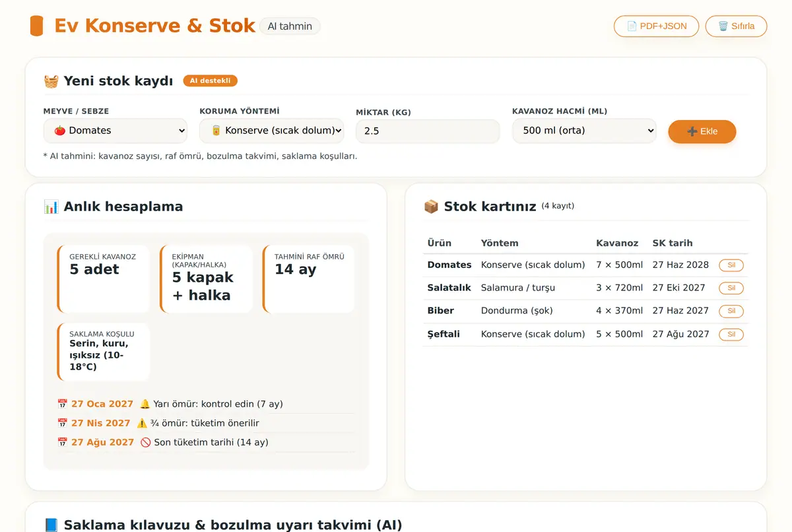This screenshot has height=532, width=792.
Task: Click the 3 × 720ml jar cell
Action: tap(619, 288)
